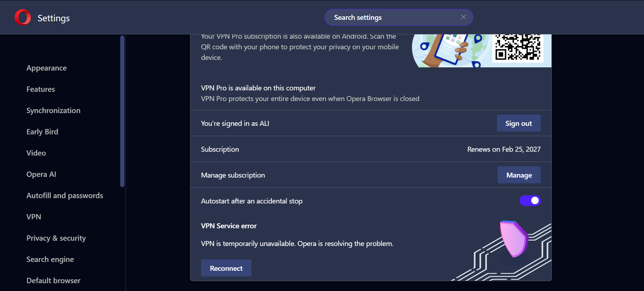Click the Reconnect button
644x291 pixels.
point(226,268)
